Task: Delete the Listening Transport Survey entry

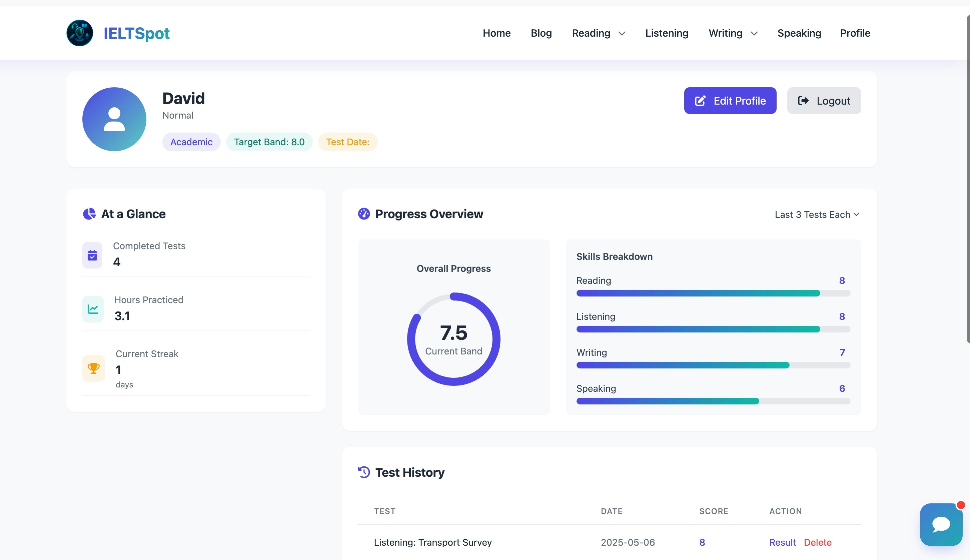Action: pyautogui.click(x=818, y=542)
